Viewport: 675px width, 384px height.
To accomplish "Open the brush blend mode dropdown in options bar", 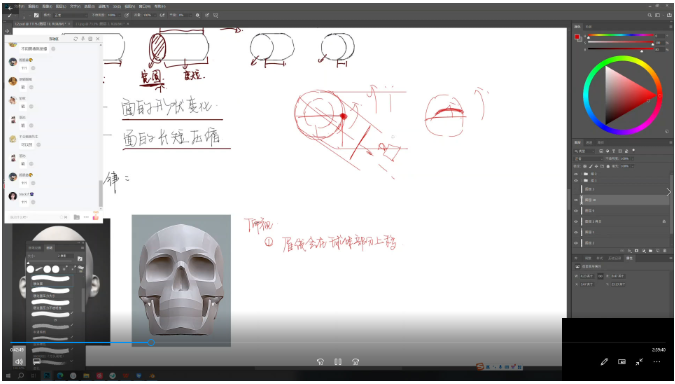I will (x=71, y=15).
